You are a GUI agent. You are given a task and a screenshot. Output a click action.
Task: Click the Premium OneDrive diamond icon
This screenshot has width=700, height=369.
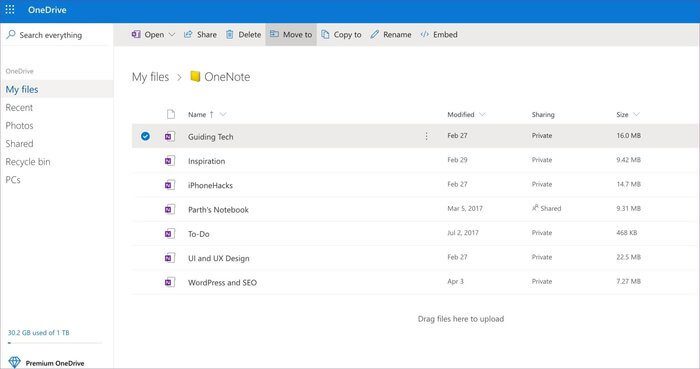click(x=14, y=362)
